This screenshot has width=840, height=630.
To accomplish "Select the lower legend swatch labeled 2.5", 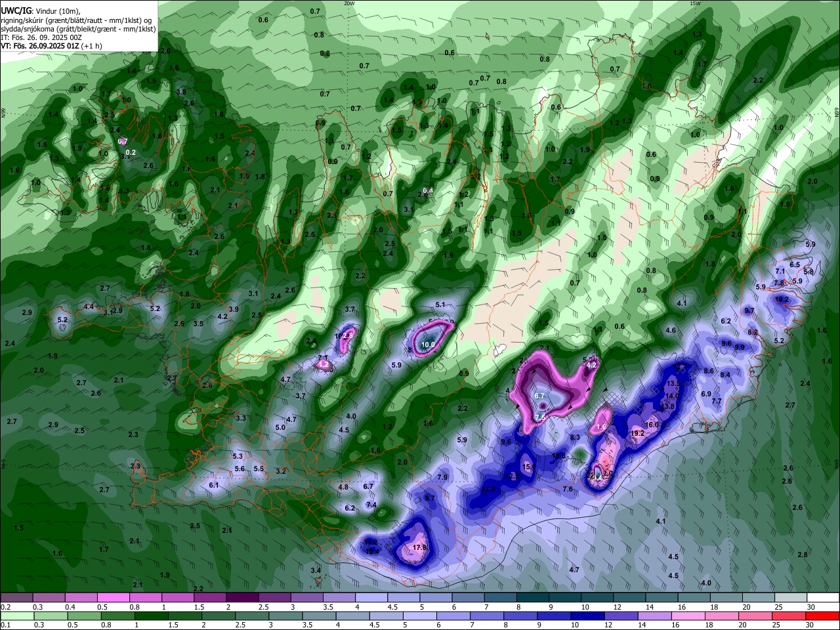I will point(251,616).
